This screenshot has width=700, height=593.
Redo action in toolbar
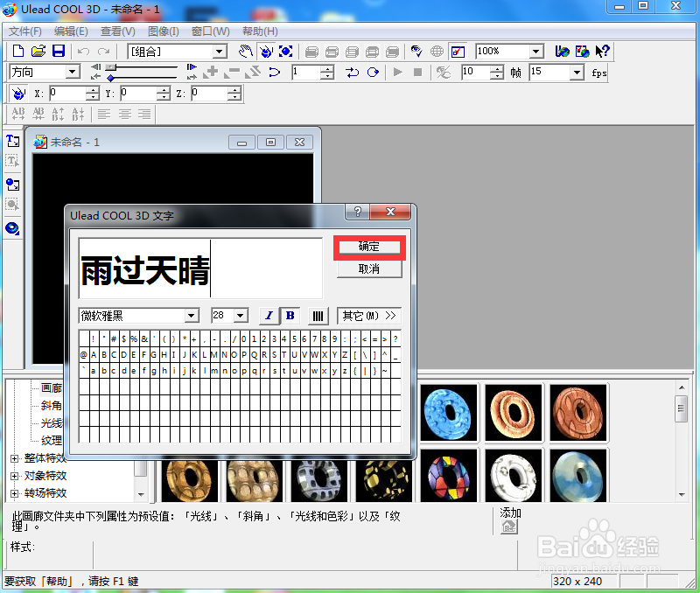point(103,52)
